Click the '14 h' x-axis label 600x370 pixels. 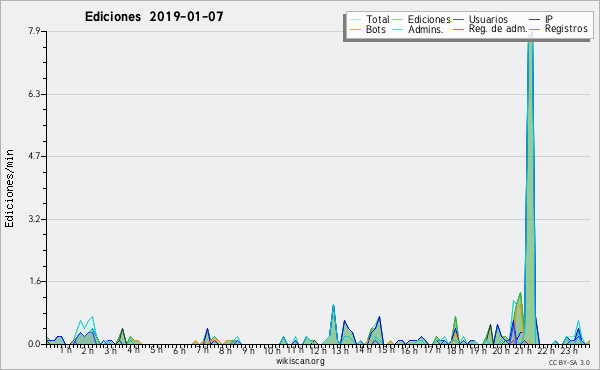(x=363, y=350)
